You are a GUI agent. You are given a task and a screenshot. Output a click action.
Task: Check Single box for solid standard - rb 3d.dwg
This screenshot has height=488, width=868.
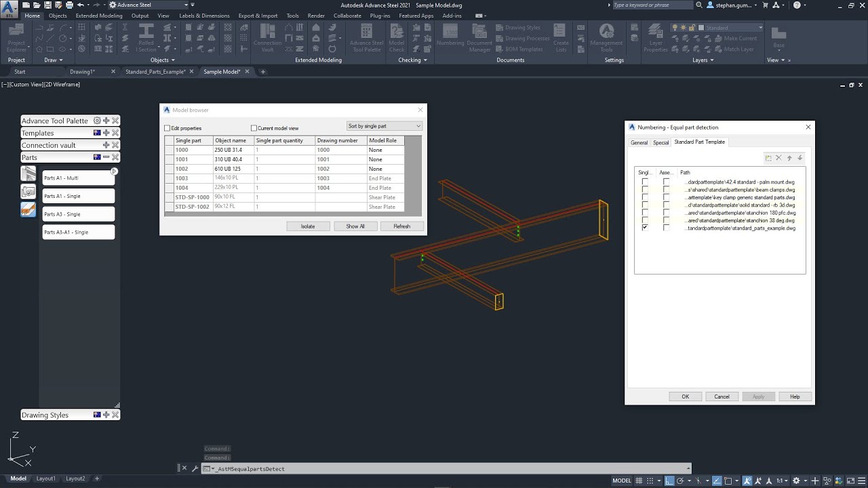[645, 205]
